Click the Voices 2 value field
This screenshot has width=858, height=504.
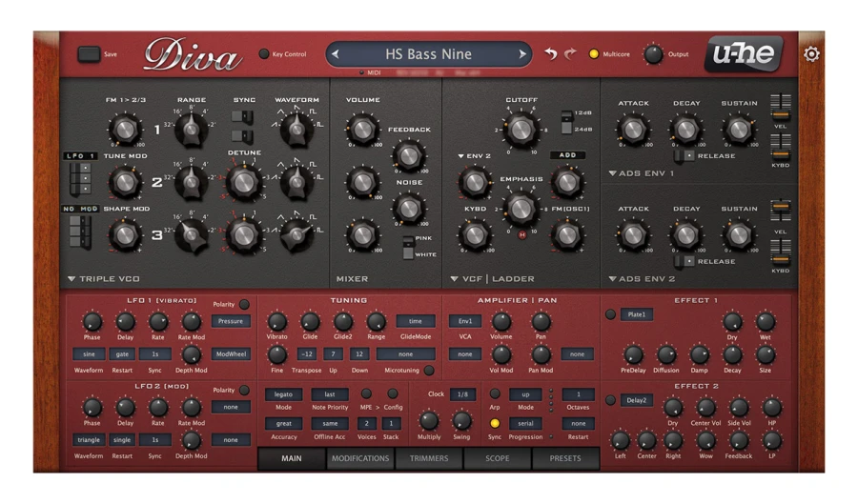367,423
